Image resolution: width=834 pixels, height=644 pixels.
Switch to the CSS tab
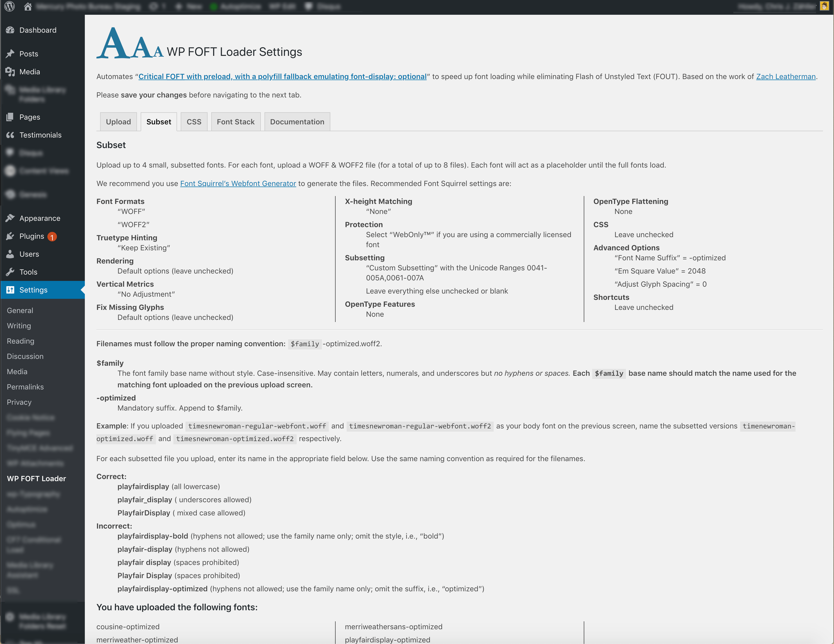click(194, 122)
